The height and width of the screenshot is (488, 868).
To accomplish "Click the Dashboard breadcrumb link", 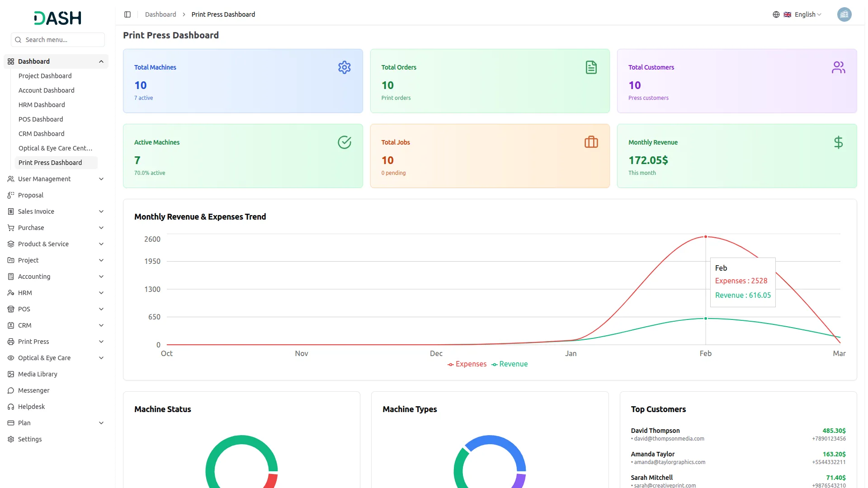I will pos(160,14).
